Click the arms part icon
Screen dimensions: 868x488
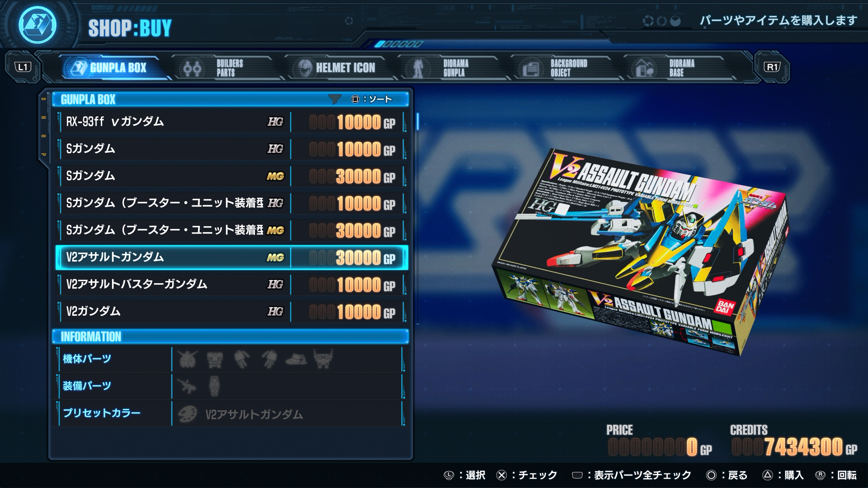(x=242, y=360)
